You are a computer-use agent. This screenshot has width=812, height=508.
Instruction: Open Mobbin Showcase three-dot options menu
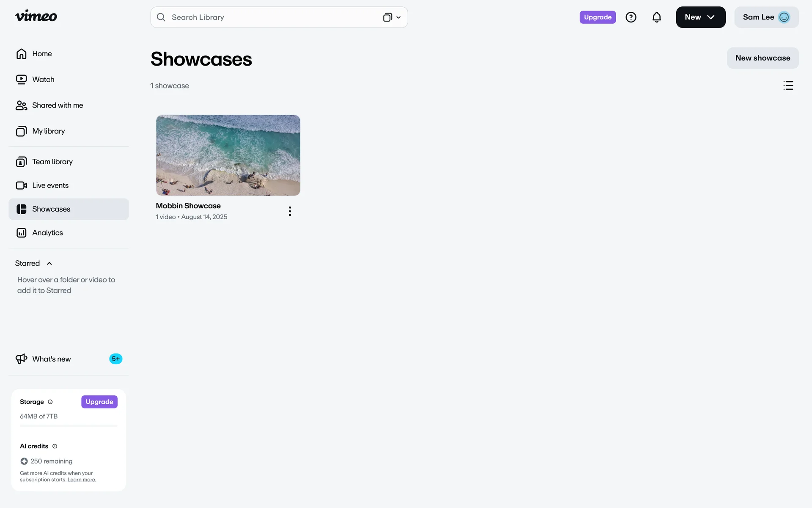[x=290, y=211]
